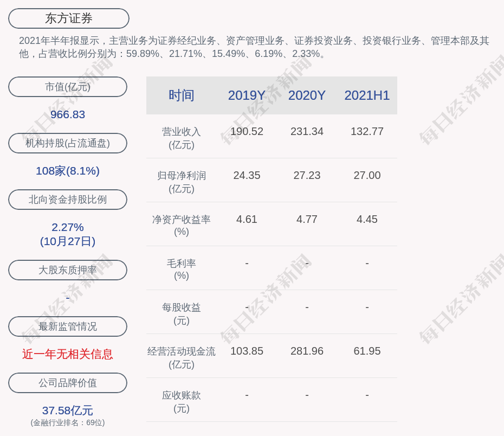Select the 2021H1 column header
The width and height of the screenshot is (504, 436).
[367, 95]
